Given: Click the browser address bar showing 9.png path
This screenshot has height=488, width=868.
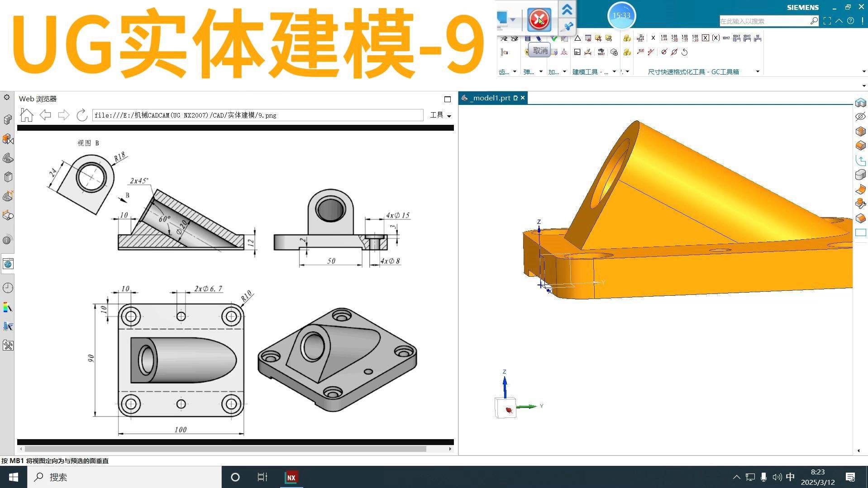Looking at the screenshot, I should tap(258, 115).
